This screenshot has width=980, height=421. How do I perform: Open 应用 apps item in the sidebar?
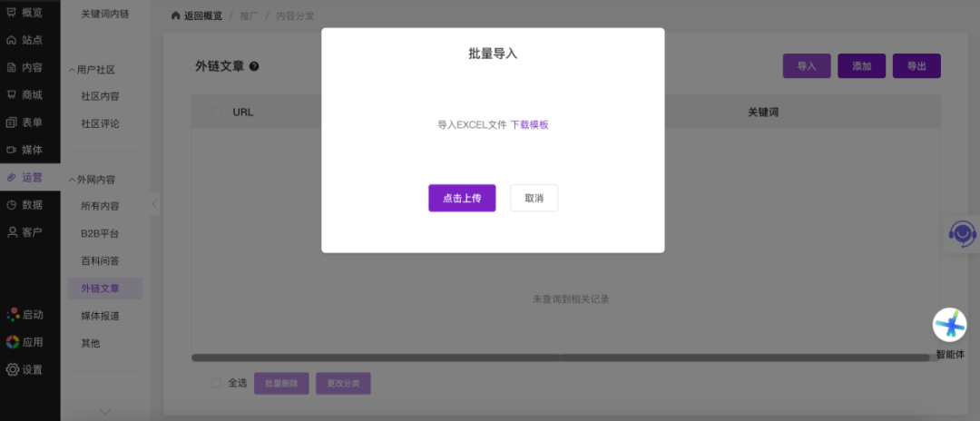(x=25, y=342)
